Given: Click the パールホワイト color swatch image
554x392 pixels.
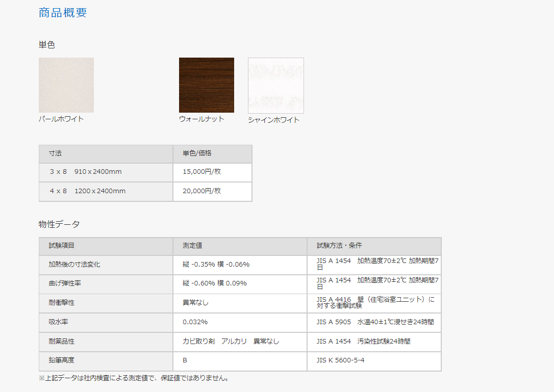Looking at the screenshot, I should tap(66, 85).
